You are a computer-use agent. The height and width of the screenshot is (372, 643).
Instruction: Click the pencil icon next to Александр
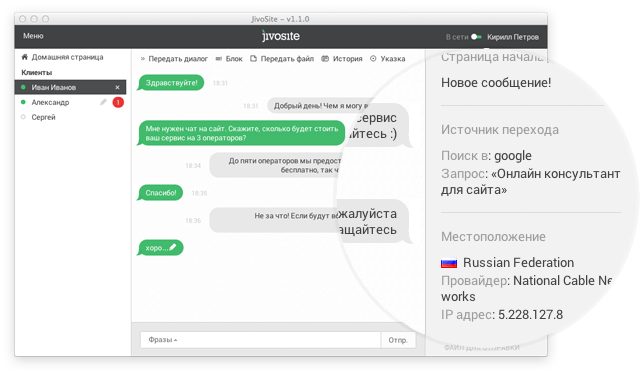[103, 102]
